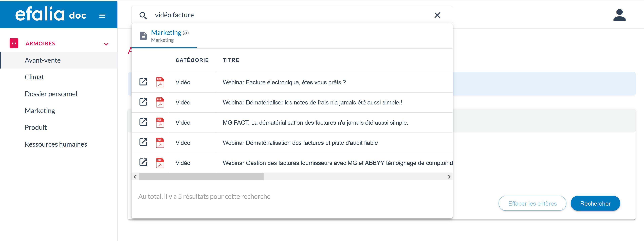Image resolution: width=644 pixels, height=241 pixels.
Task: Switch to the Marketing results tab
Action: (x=166, y=32)
